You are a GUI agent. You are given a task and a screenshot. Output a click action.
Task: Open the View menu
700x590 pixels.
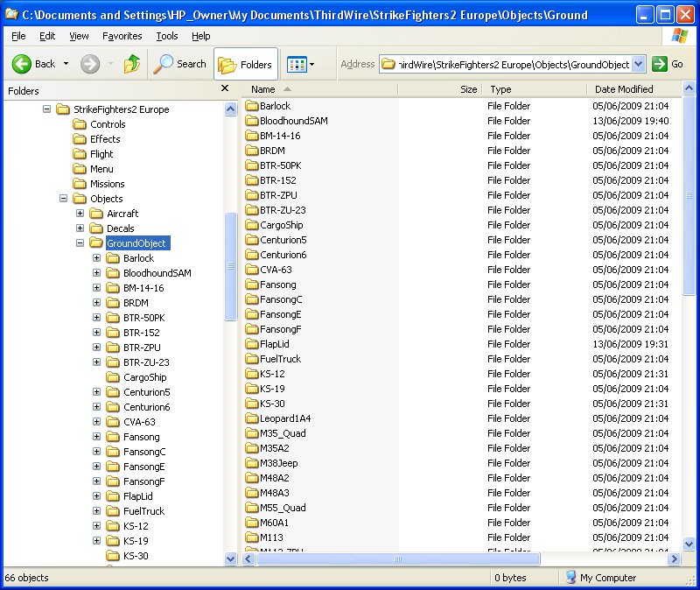[x=79, y=36]
